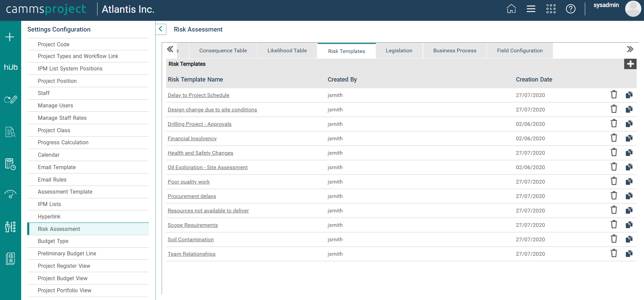Select the Risk Templates tab
Screen dimensions: 644x300
click(x=347, y=51)
